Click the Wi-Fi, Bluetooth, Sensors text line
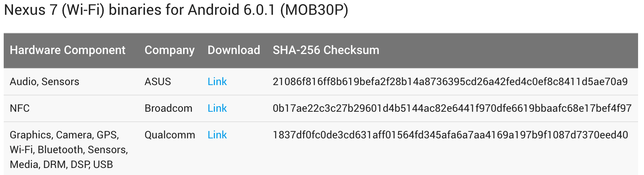 [x=69, y=149]
